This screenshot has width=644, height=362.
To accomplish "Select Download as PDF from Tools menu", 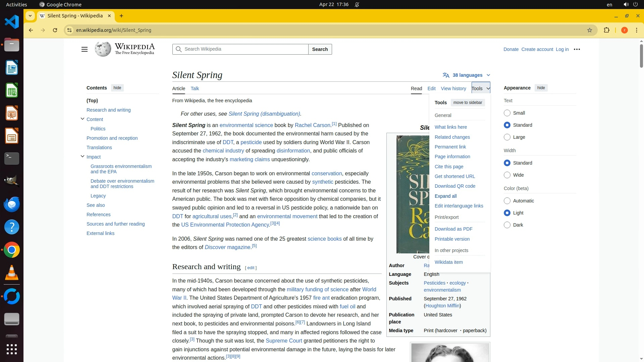I will click(453, 229).
